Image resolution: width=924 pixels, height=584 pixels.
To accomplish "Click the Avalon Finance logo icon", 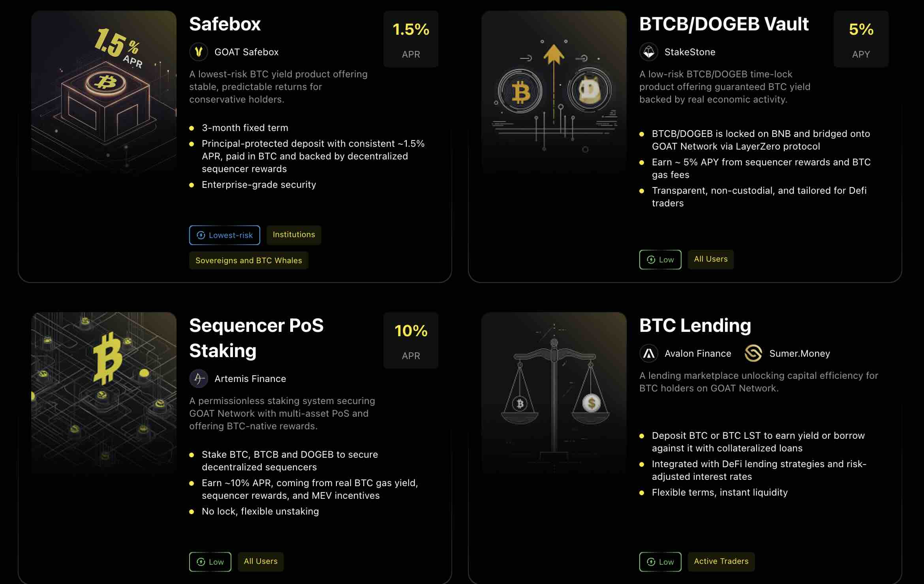I will point(649,354).
